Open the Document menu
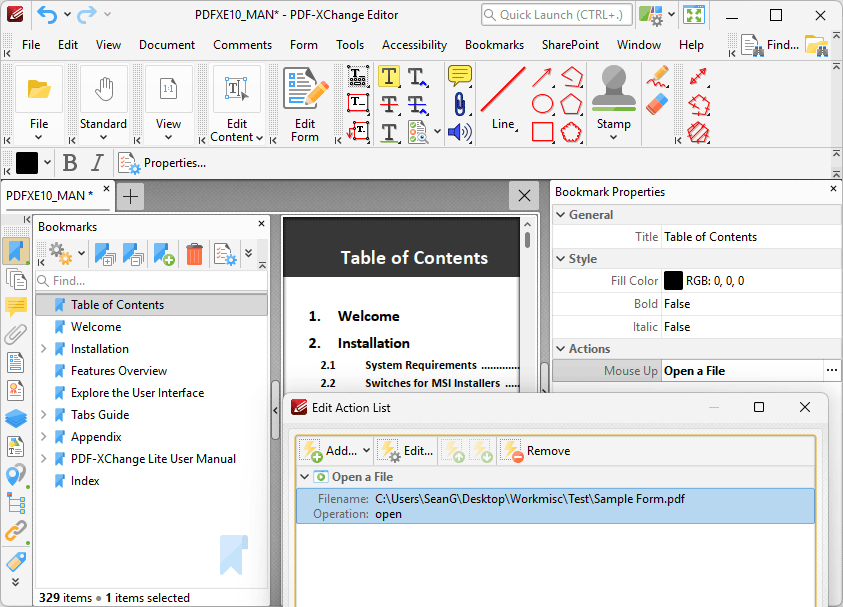Screen dimensions: 843x607 [x=167, y=45]
